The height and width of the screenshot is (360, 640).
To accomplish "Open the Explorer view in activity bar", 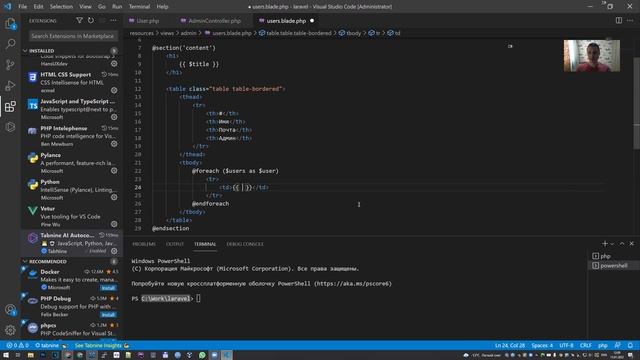I will (10, 24).
